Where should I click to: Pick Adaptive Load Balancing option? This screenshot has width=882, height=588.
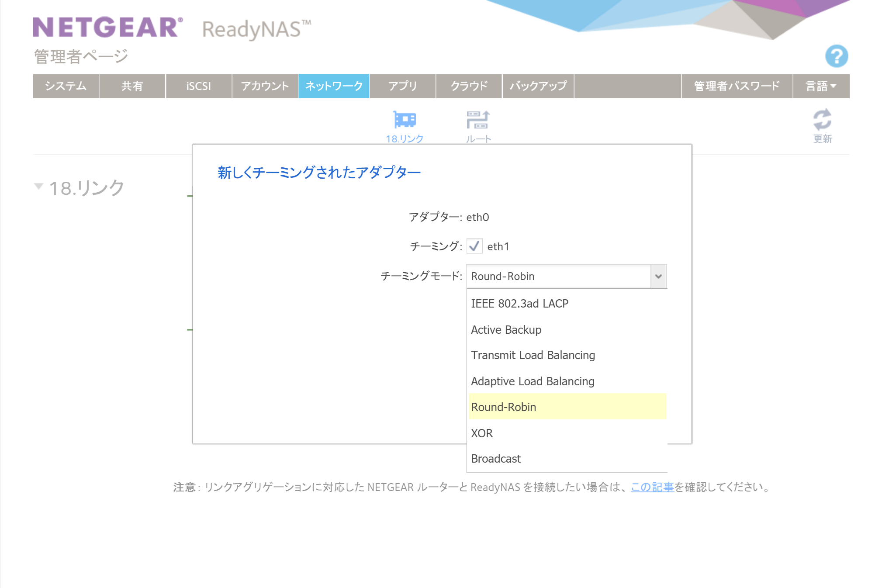coord(532,381)
